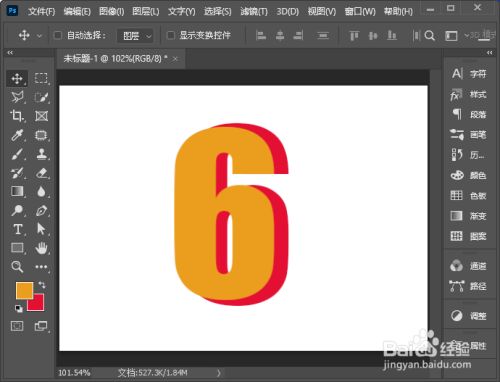Image resolution: width=500 pixels, height=382 pixels.
Task: Activate the Crop tool
Action: [17, 116]
